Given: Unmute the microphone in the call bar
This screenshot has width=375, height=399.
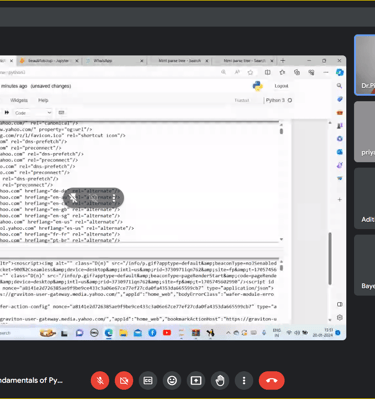Looking at the screenshot, I should pyautogui.click(x=100, y=380).
